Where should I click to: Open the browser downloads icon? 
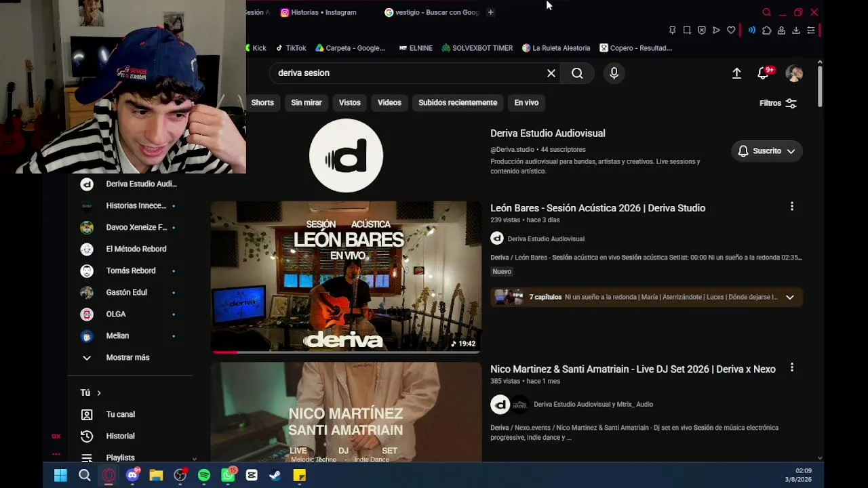796,30
